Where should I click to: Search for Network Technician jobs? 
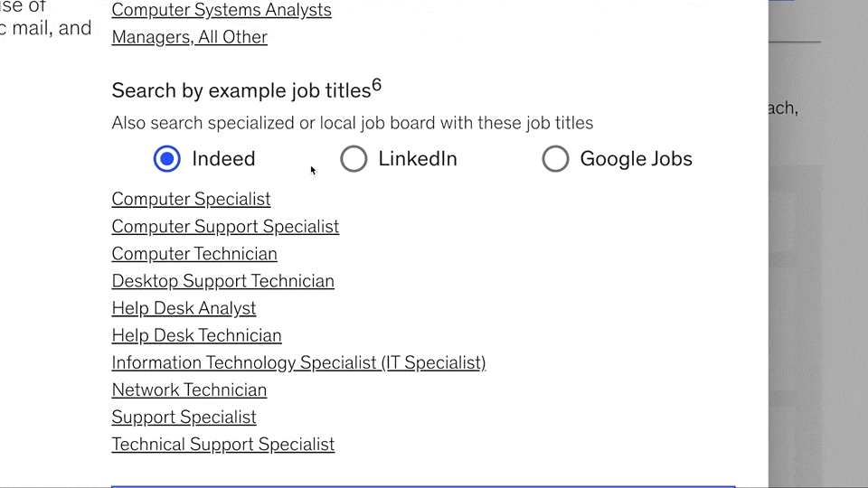coord(189,389)
